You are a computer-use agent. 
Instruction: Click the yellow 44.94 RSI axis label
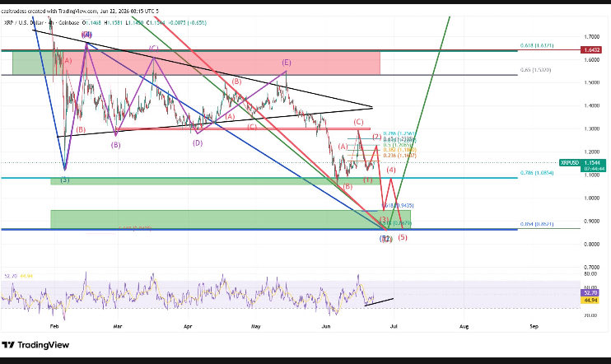pos(590,300)
